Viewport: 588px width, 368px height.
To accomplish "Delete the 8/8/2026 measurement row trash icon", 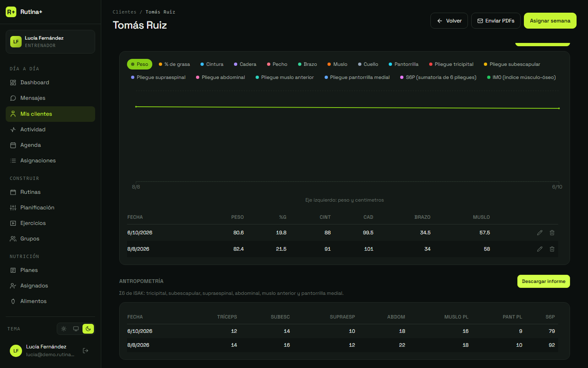I will tap(552, 249).
